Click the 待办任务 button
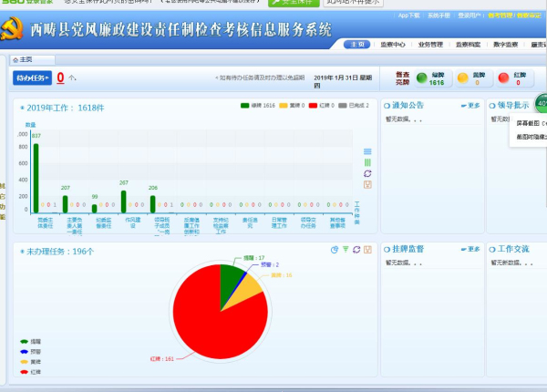 (x=32, y=78)
